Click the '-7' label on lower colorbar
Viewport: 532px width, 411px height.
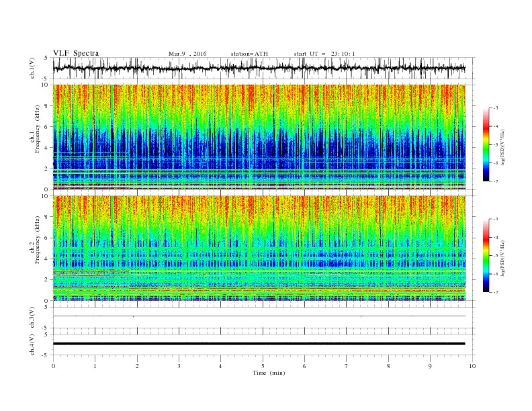496,292
